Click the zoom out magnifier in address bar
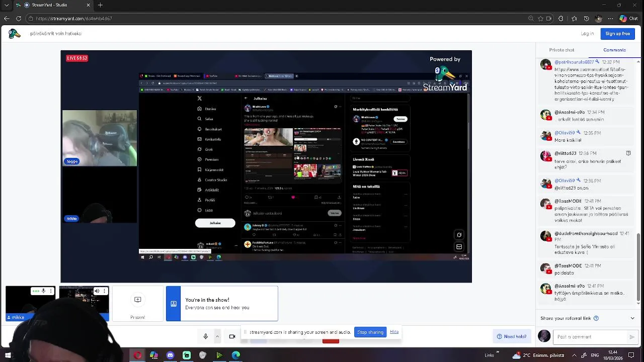This screenshot has height=362, width=644. tap(531, 19)
